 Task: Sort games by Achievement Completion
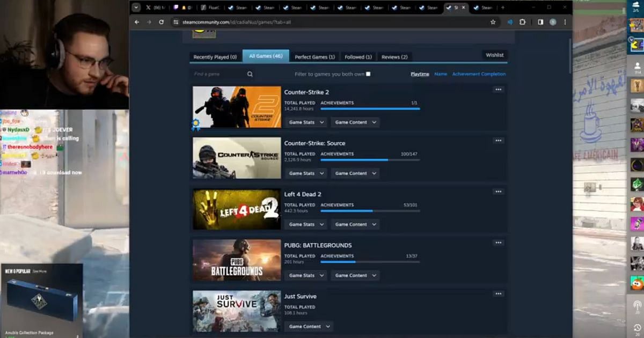(x=479, y=74)
